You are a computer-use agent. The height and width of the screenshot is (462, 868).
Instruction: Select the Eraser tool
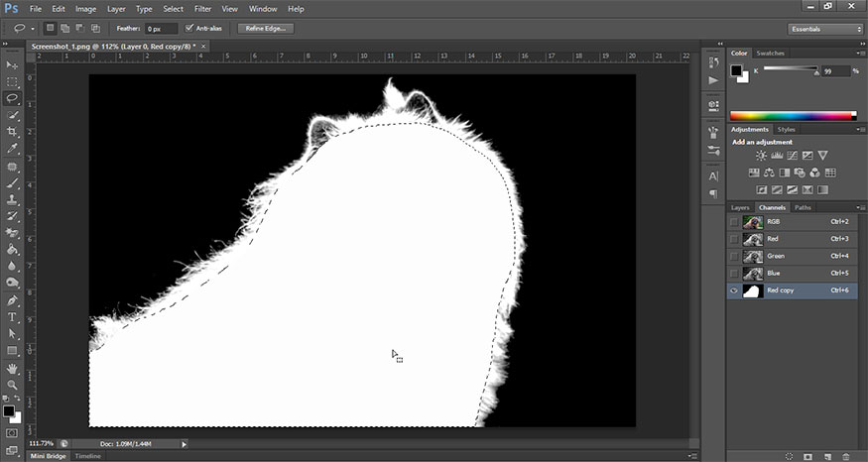pos(12,233)
